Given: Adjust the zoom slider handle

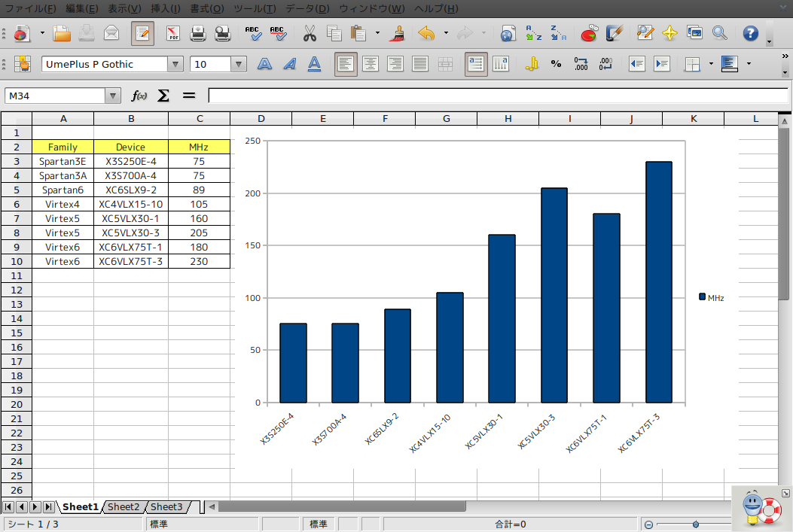Looking at the screenshot, I should (x=696, y=524).
